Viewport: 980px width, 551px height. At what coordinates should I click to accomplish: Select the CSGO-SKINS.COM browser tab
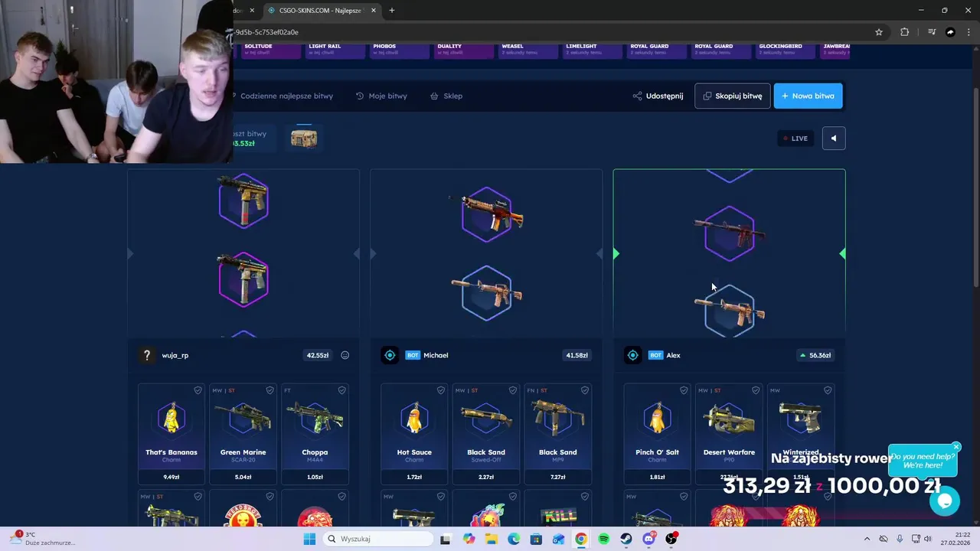322,11
